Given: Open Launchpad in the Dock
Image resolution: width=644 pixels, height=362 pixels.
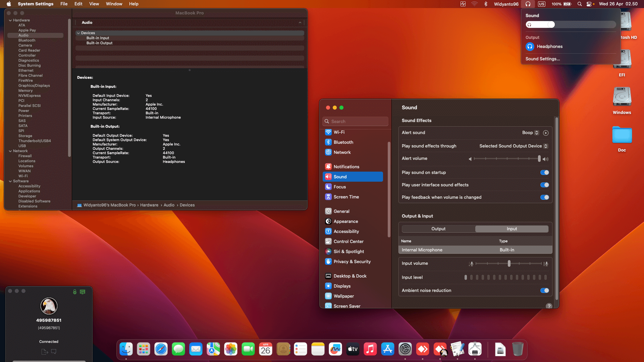Looking at the screenshot, I should click(144, 349).
